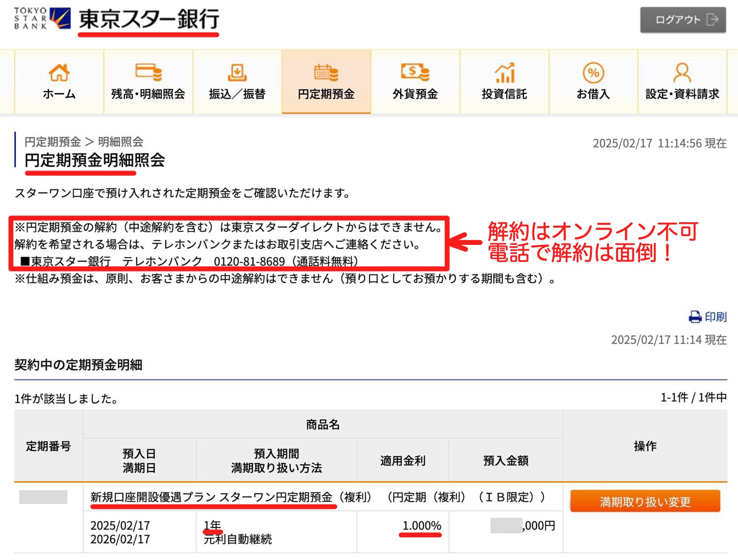Click the 設定・資料請求 person icon

(682, 73)
